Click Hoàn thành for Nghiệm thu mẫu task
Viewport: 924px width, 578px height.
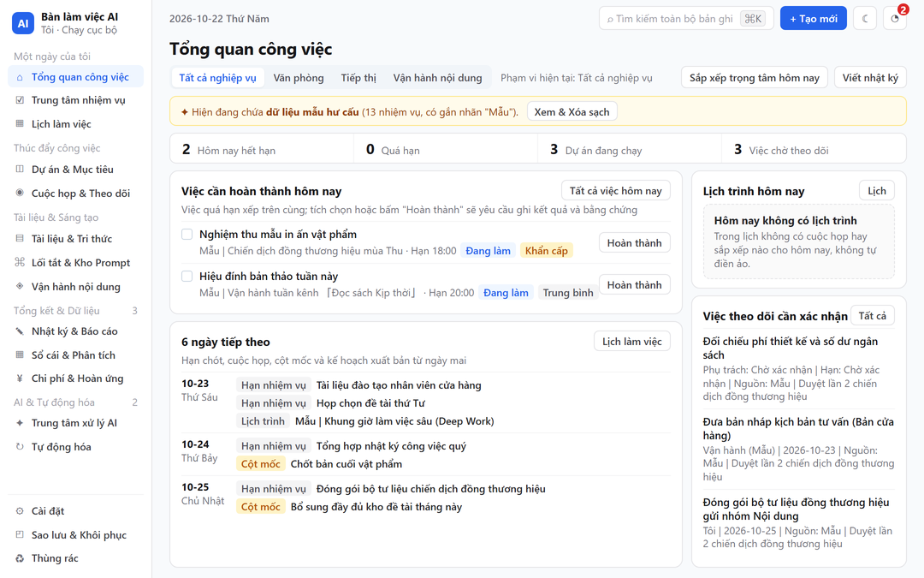coord(634,243)
